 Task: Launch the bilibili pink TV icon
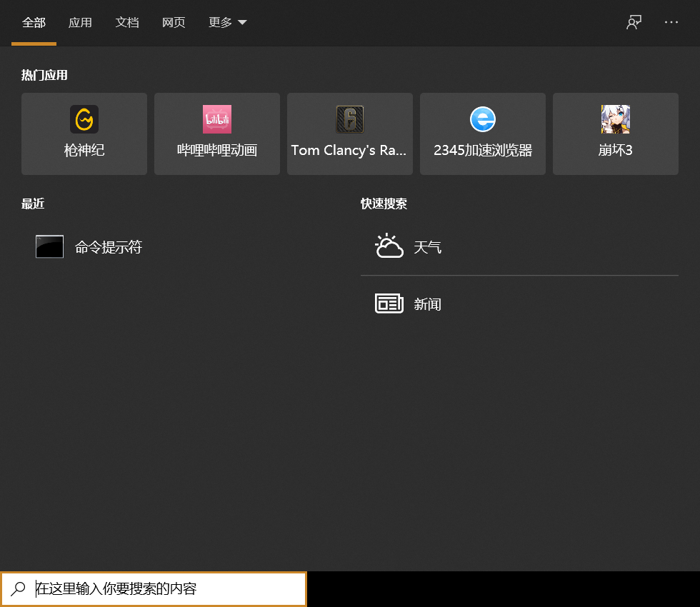tap(217, 119)
